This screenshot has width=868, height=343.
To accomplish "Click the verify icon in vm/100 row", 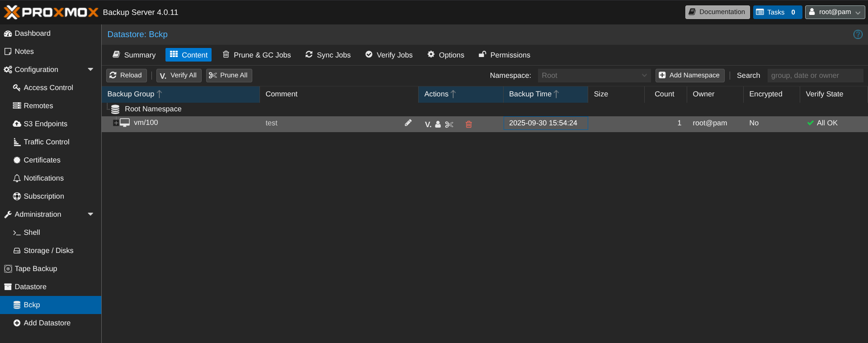I will (428, 124).
